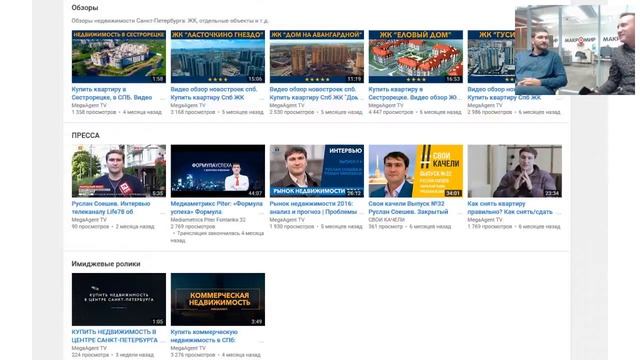Visit the 'СВОИ КАЧЕЛИ' channel link
Viewport: 640px width, 360px height.
point(387,220)
